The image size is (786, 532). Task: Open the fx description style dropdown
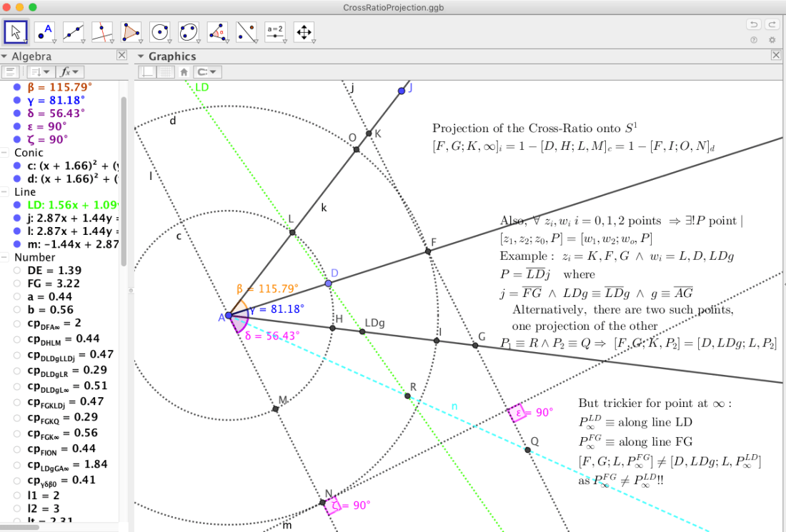click(70, 71)
